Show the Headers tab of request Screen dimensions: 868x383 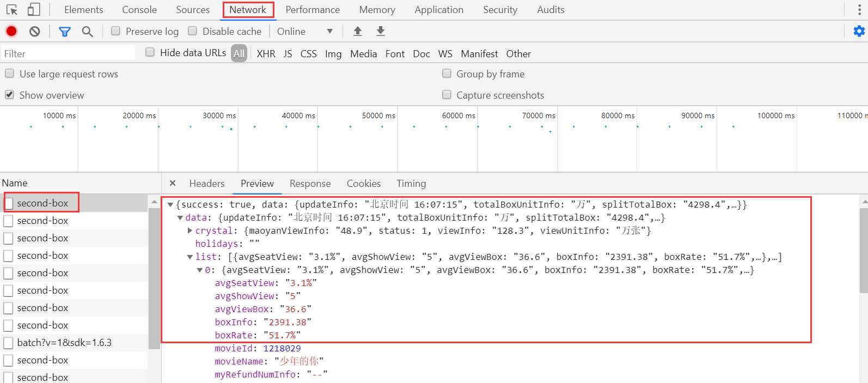click(x=207, y=184)
